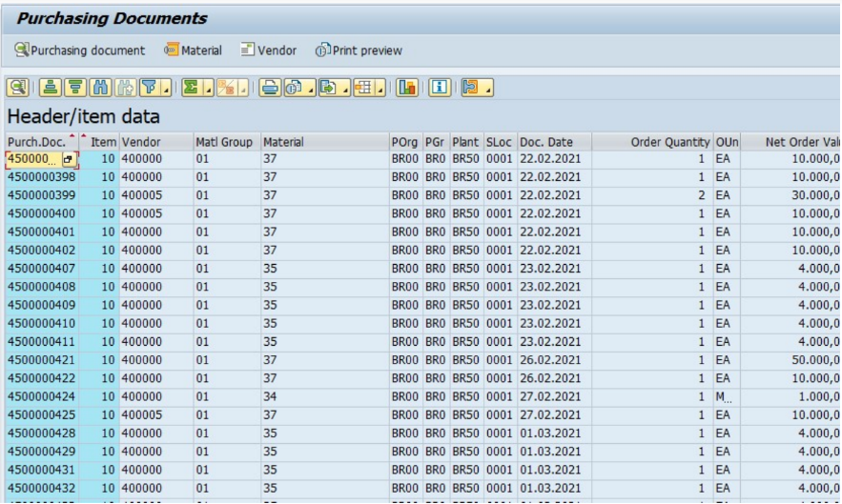The height and width of the screenshot is (504, 842).
Task: Sort the list in ascending order
Action: 50,87
